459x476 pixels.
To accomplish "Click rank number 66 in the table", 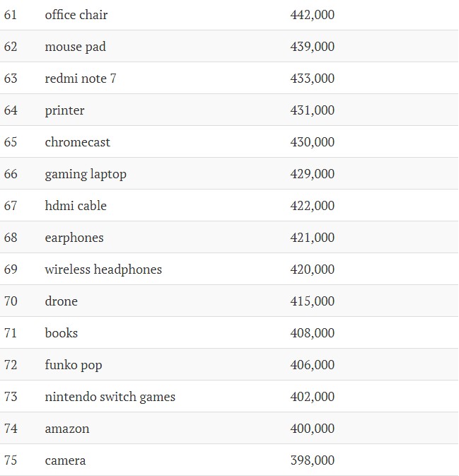I will [11, 174].
